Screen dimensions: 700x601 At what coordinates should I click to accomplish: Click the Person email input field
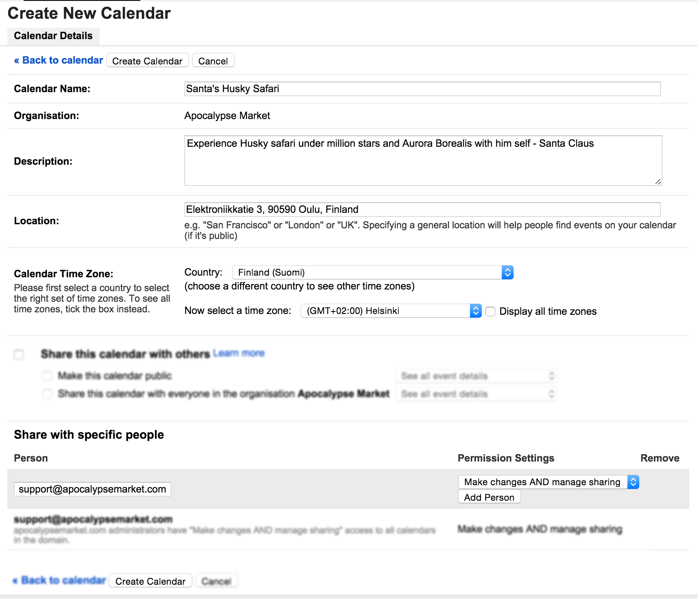coord(92,489)
